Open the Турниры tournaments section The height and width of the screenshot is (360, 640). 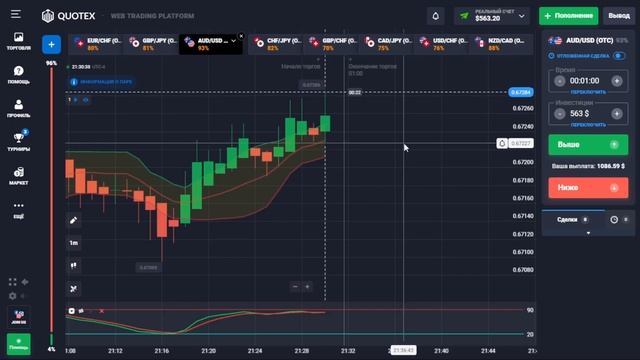click(18, 142)
